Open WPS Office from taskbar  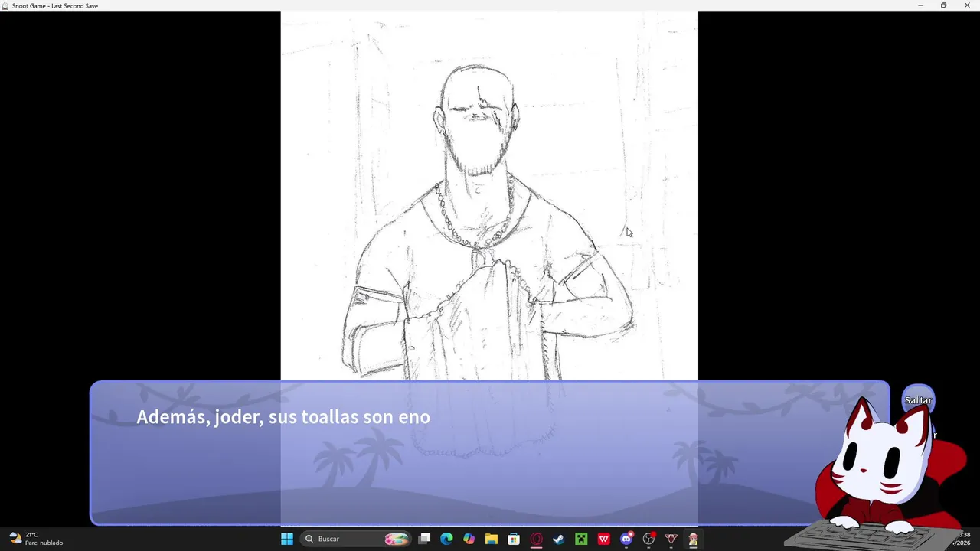coord(603,539)
